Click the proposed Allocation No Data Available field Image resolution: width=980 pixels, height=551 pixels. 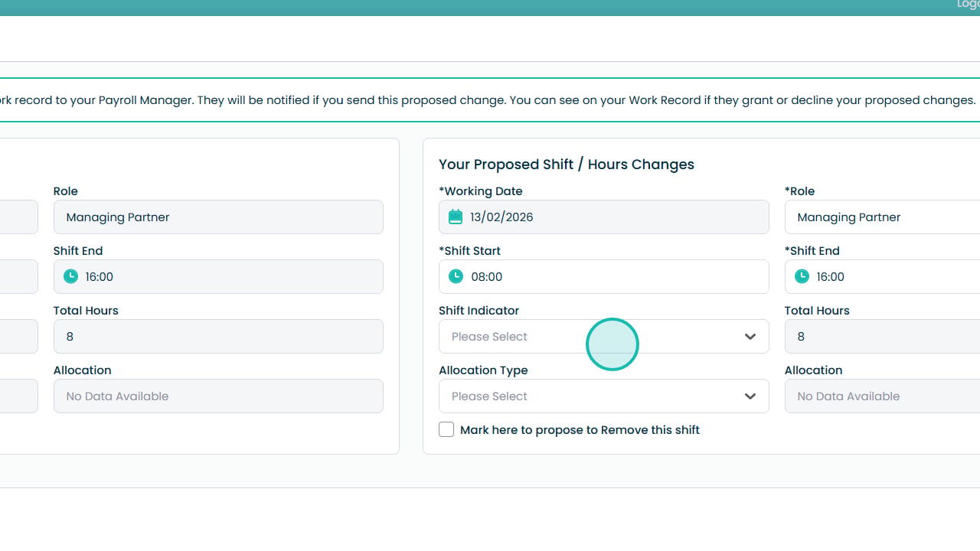point(882,396)
